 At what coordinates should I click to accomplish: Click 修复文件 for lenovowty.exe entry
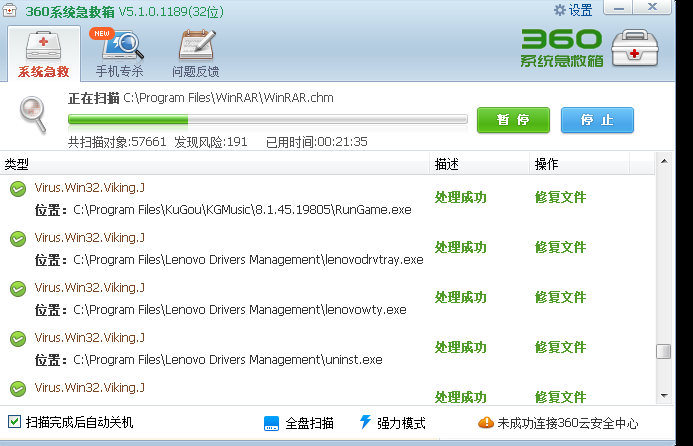[x=560, y=297]
